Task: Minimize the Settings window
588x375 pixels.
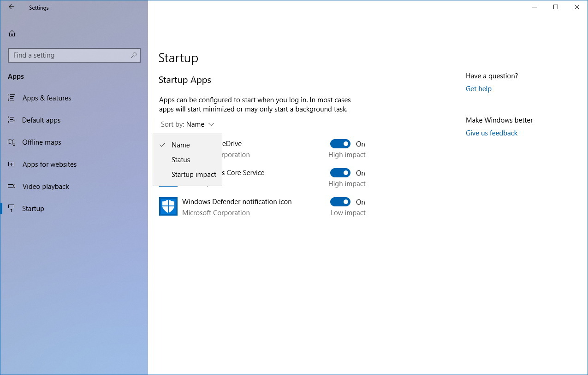Action: 535,7
